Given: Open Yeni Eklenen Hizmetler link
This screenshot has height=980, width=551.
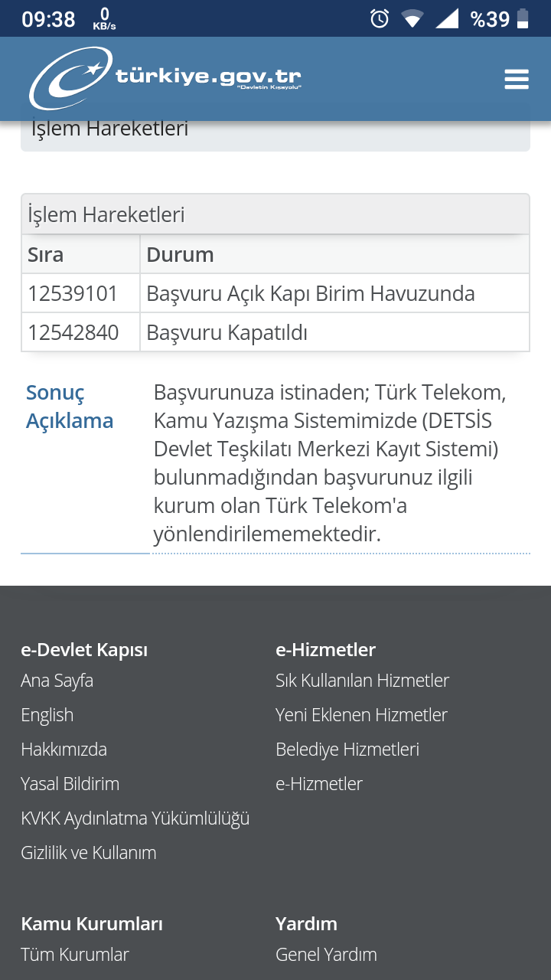Looking at the screenshot, I should (x=362, y=715).
